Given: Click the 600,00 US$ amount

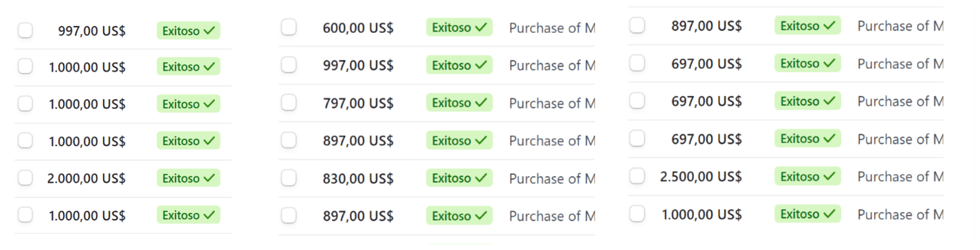Looking at the screenshot, I should coord(358,28).
